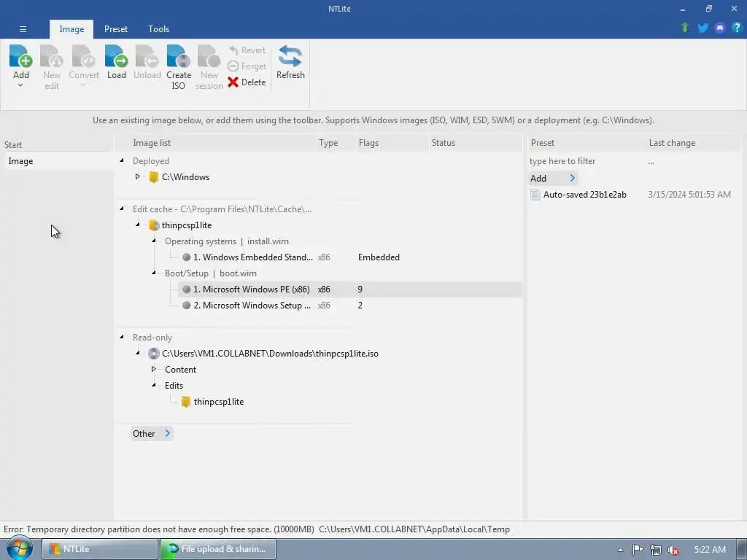This screenshot has width=747, height=560.
Task: Click the preset Add button
Action: point(553,178)
